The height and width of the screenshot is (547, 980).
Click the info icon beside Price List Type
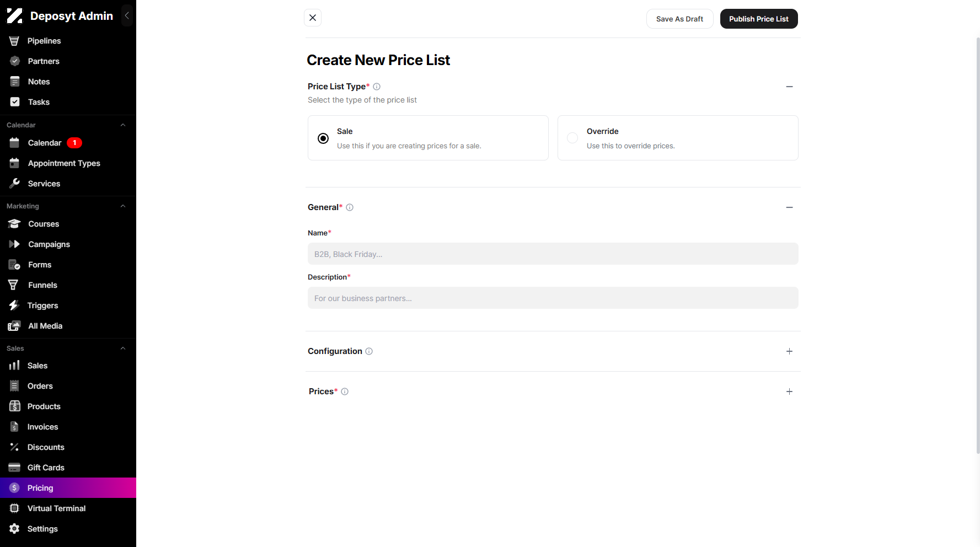(377, 87)
